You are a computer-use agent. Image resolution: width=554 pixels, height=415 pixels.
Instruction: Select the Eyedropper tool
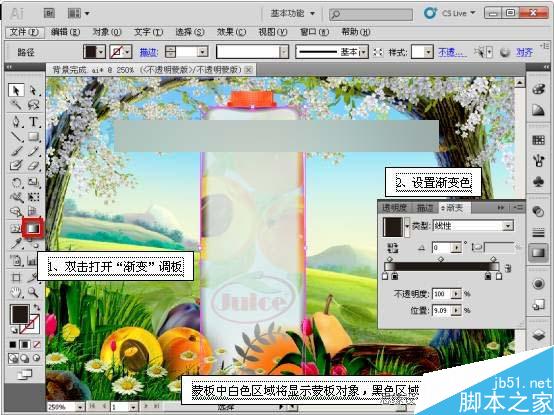[16, 243]
